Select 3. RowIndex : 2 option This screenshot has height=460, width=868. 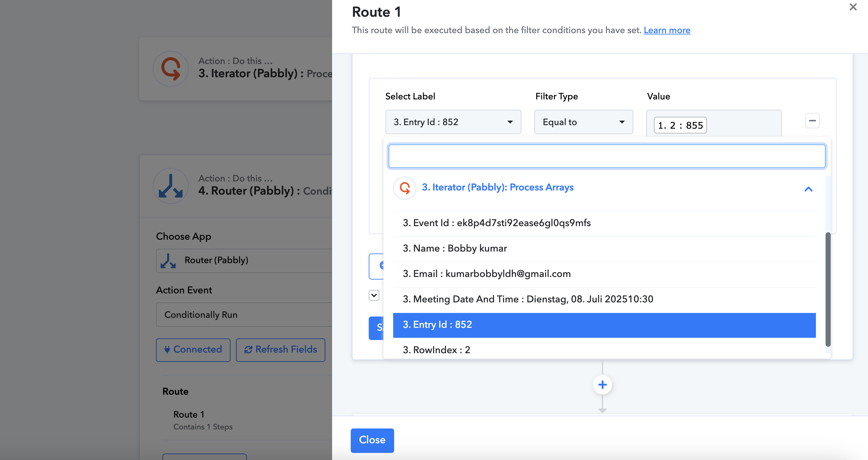pyautogui.click(x=604, y=350)
